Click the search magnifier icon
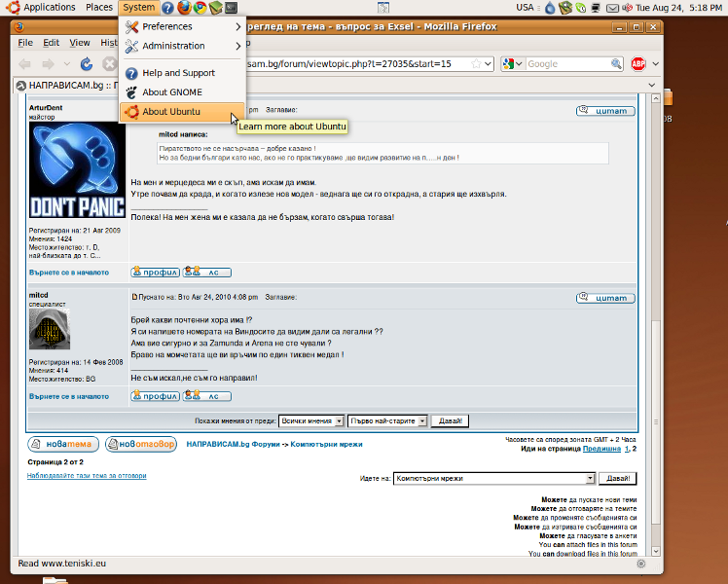The width and height of the screenshot is (728, 584). 616,64
